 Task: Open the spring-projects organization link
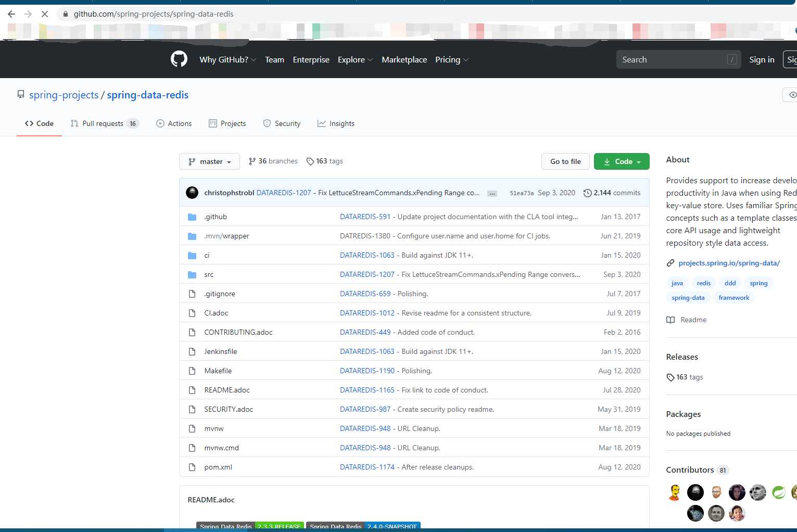click(64, 95)
